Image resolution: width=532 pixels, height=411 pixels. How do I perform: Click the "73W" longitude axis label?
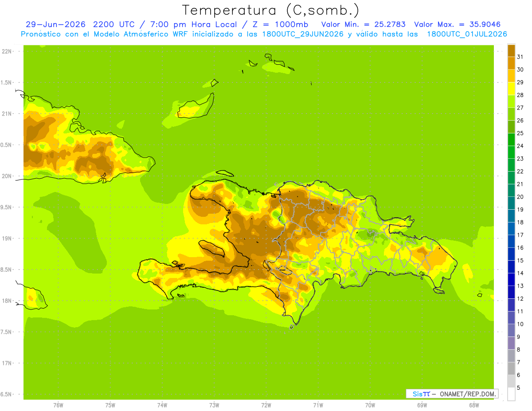click(x=214, y=405)
